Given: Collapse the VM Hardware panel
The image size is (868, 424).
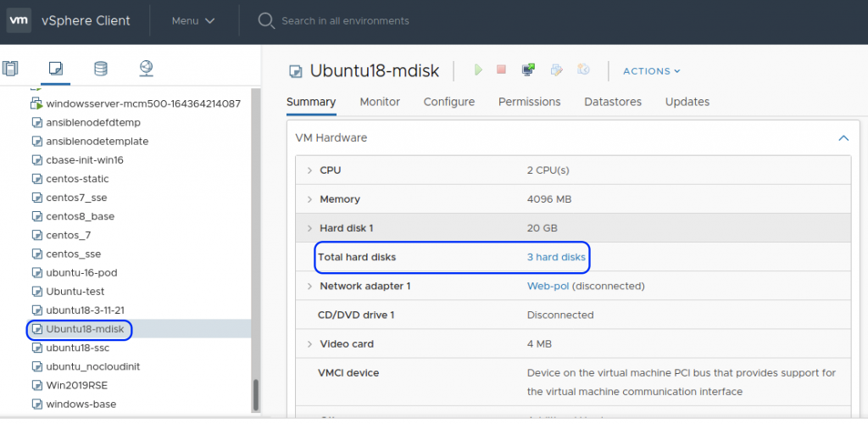Looking at the screenshot, I should point(843,137).
